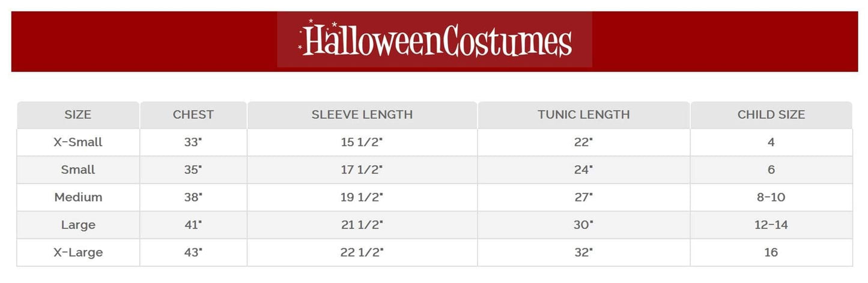Select the 38" chest value
This screenshot has width=868, height=283.
tap(193, 197)
